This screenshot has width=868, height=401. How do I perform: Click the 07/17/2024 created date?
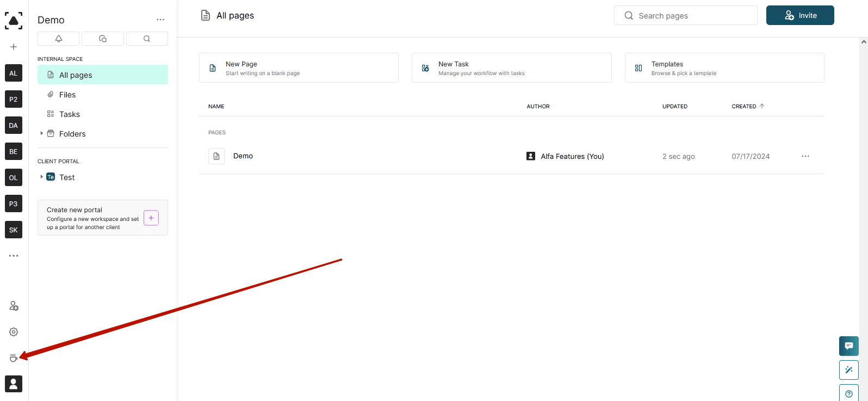751,156
